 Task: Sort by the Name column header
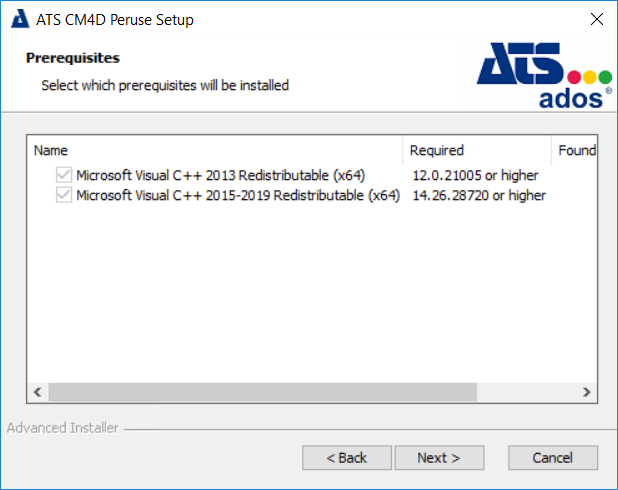point(215,151)
